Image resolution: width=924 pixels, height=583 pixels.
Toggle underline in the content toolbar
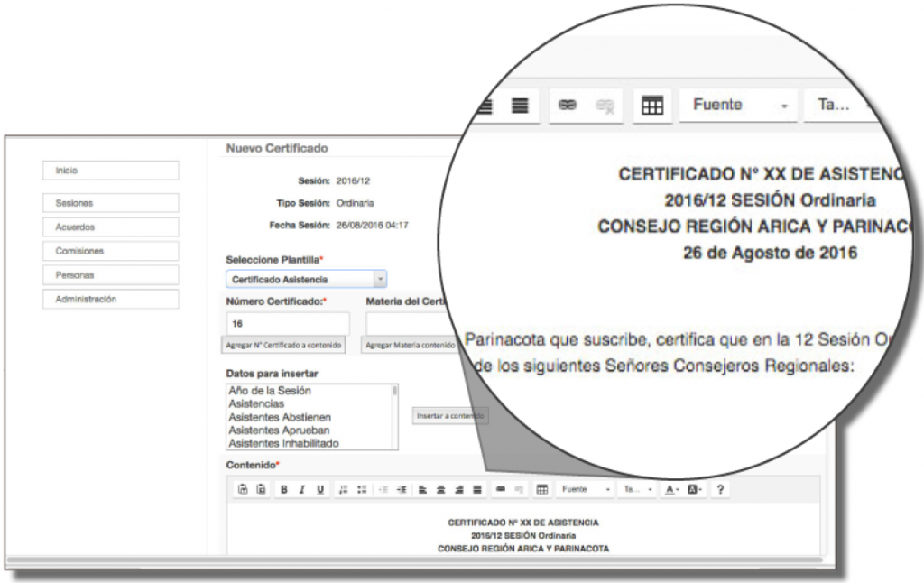[x=319, y=489]
